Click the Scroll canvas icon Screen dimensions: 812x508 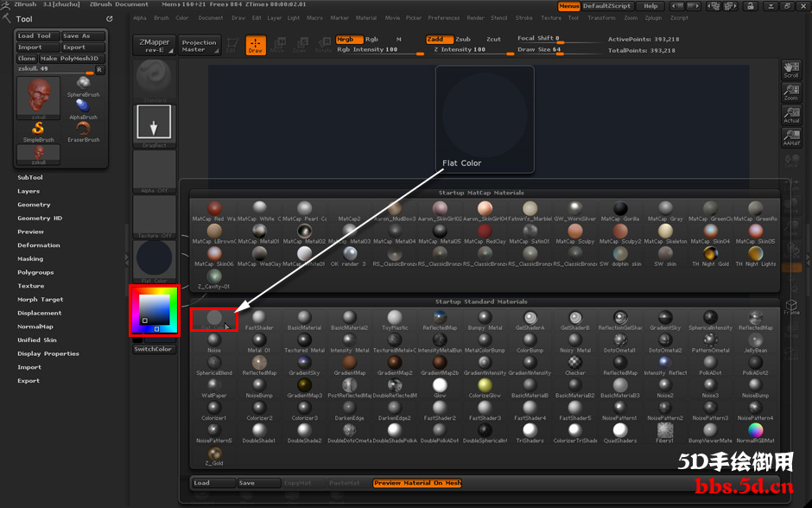coord(790,70)
